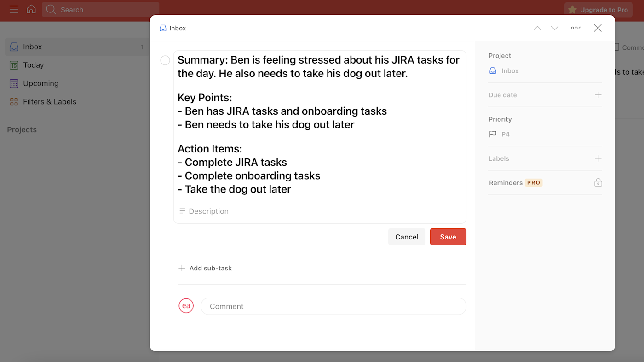Close the task dialog
Screen dimensions: 644x362
(598, 28)
